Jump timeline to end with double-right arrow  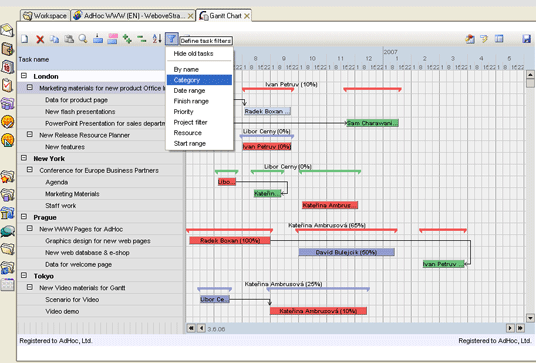click(x=520, y=328)
